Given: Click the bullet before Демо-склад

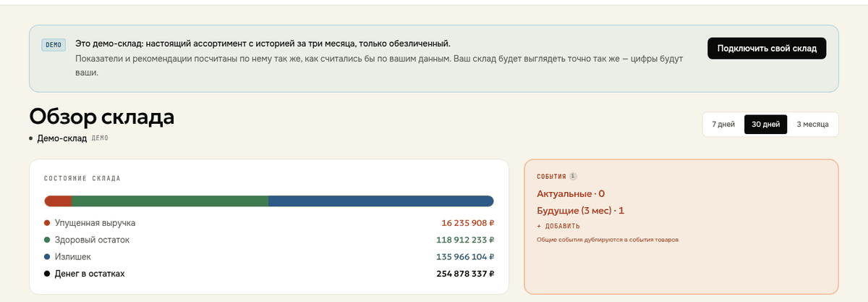Looking at the screenshot, I should pyautogui.click(x=31, y=138).
